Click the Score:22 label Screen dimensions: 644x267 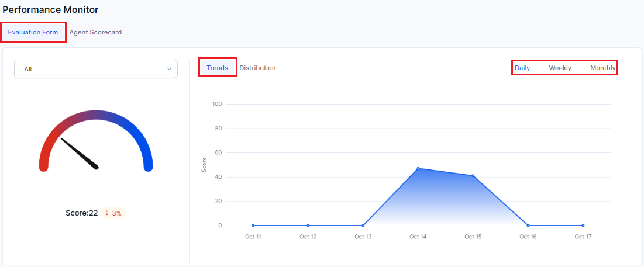coord(81,213)
